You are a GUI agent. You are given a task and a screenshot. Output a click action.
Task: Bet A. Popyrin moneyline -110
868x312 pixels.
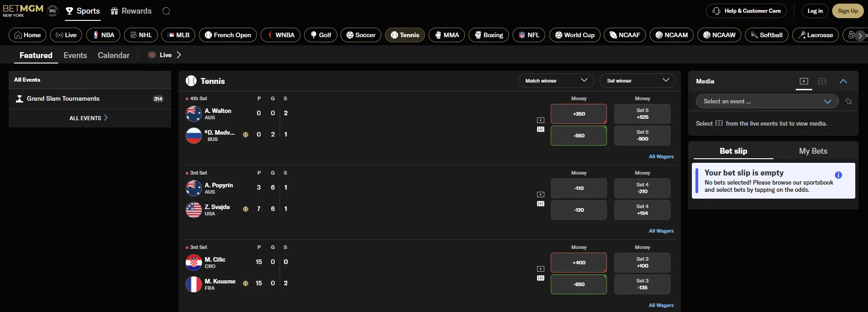click(579, 188)
